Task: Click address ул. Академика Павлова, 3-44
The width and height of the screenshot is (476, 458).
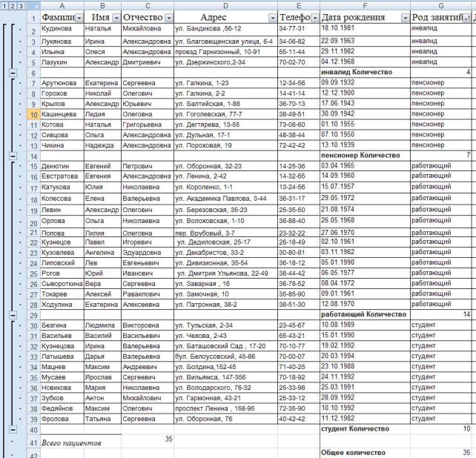Action: [x=221, y=199]
